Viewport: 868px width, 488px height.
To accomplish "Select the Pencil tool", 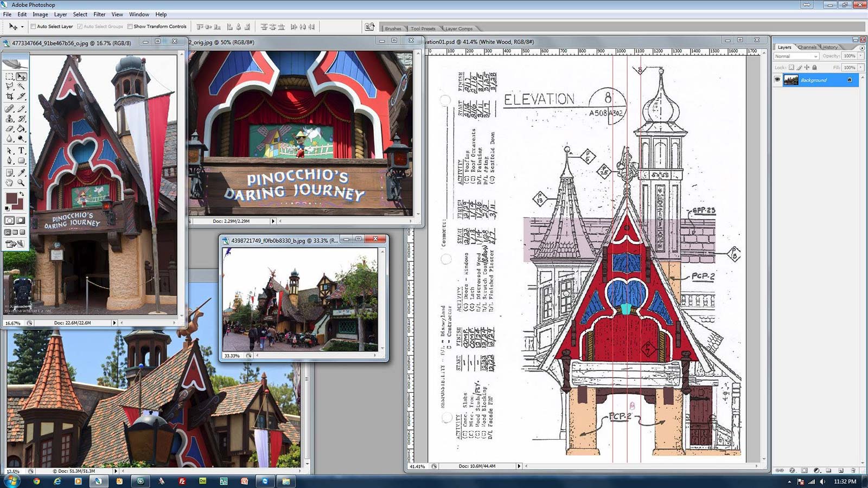I will (x=21, y=108).
